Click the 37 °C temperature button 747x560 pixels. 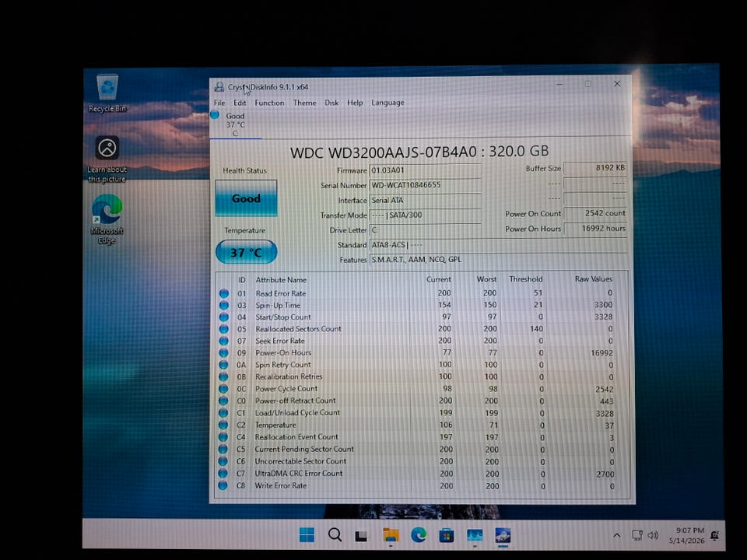[x=247, y=252]
